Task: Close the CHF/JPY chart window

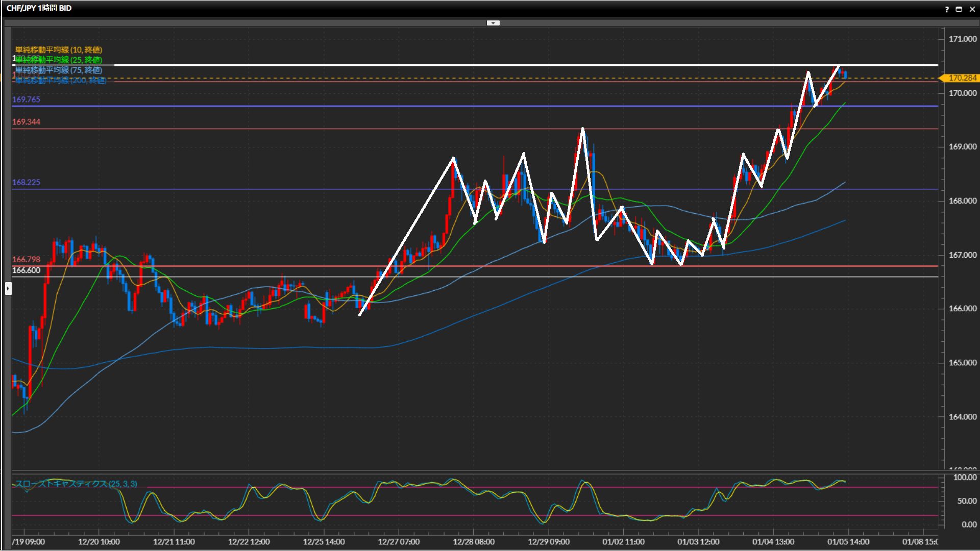Action: pos(972,9)
